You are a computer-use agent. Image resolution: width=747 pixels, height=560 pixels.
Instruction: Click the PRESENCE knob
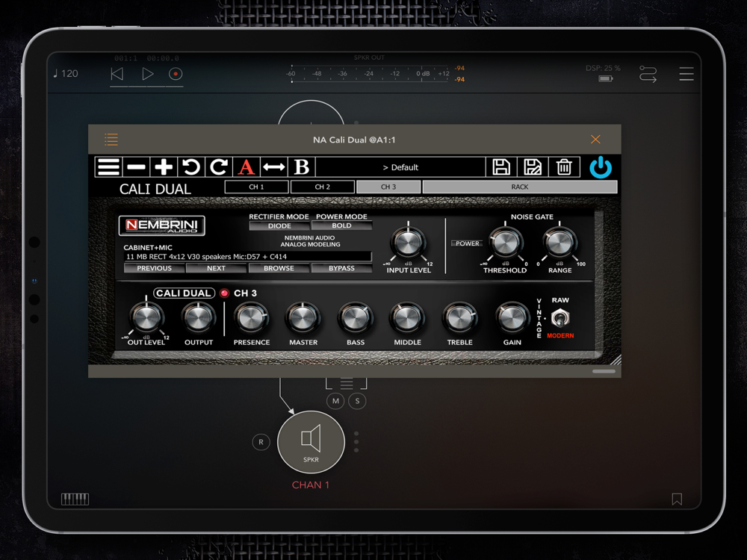coord(252,318)
